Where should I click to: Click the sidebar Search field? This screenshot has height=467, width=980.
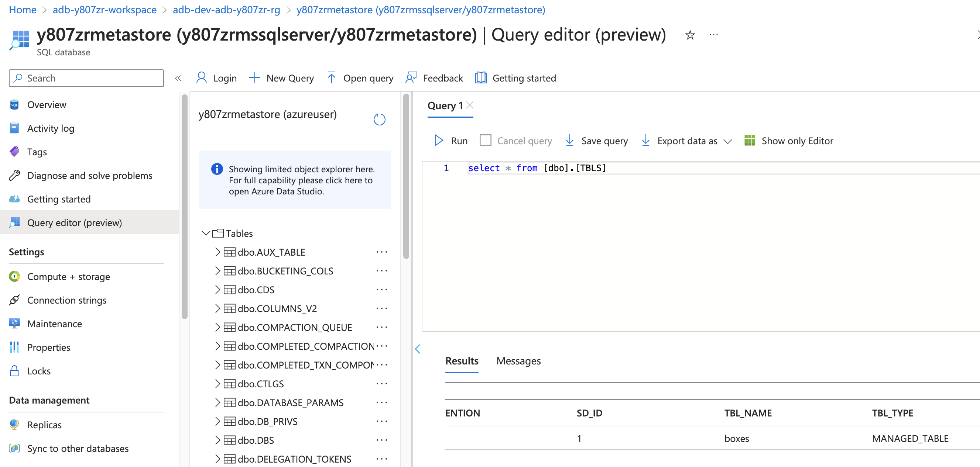tap(86, 78)
